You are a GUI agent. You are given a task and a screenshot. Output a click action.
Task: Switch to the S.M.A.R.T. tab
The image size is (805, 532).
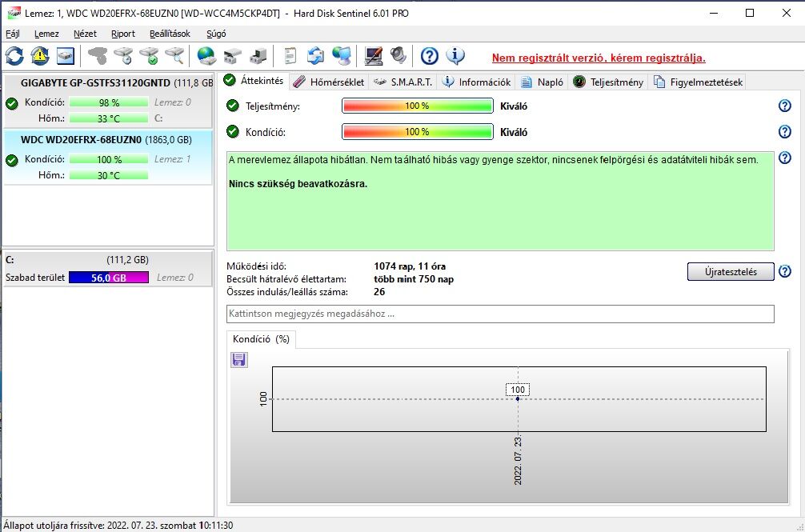point(403,82)
